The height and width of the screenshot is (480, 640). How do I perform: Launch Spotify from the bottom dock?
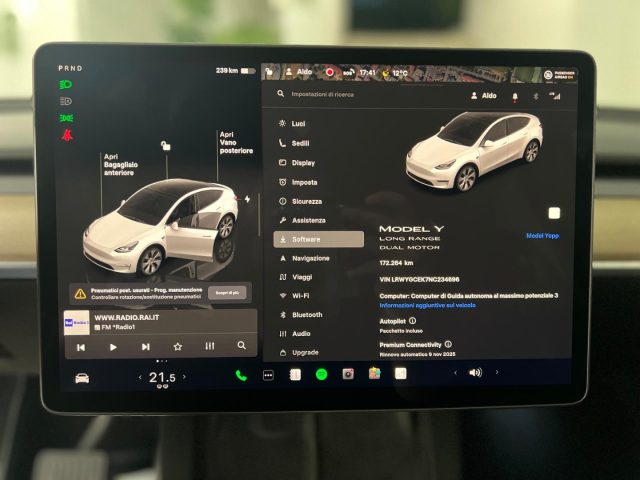(322, 374)
